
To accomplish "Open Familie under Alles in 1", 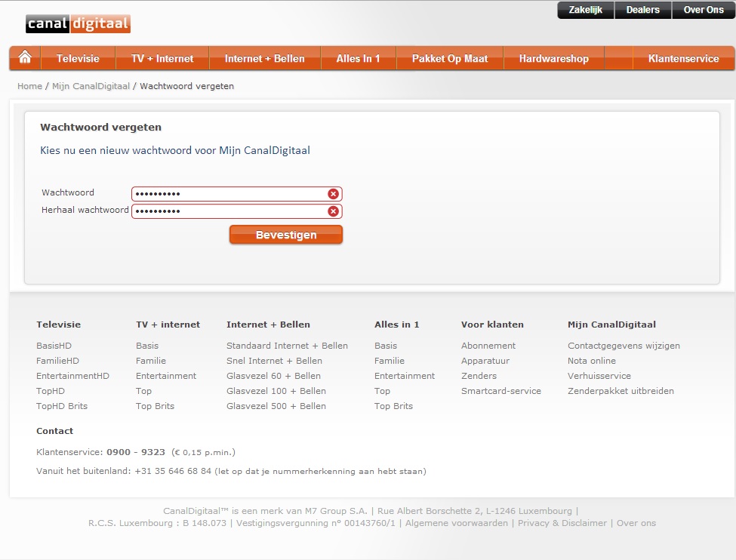I will pos(389,361).
